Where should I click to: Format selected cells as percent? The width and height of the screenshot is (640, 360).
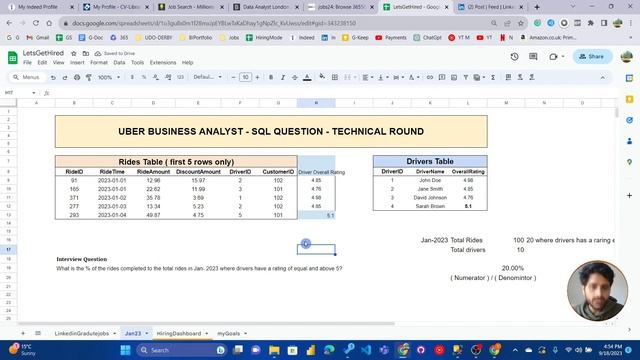(144, 77)
